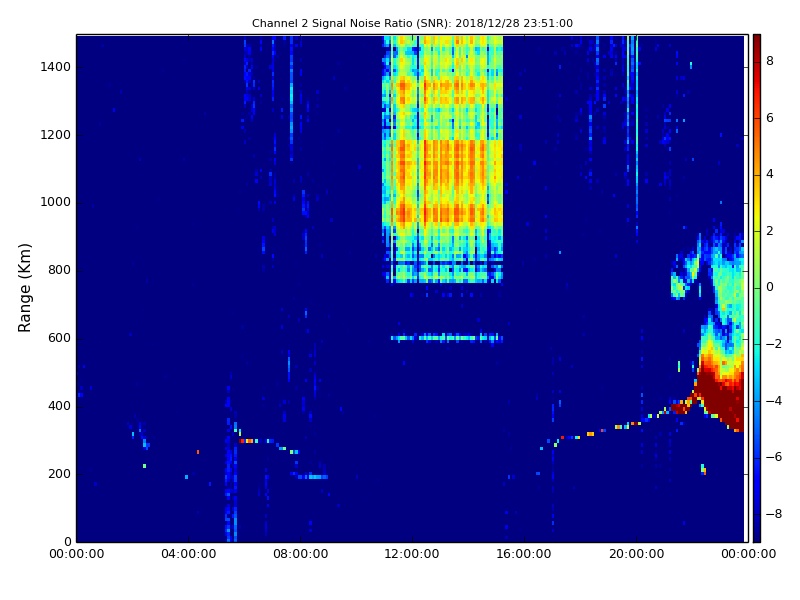The width and height of the screenshot is (800, 600).
Task: Click the 04:00:00 time axis label
Action: tap(189, 554)
